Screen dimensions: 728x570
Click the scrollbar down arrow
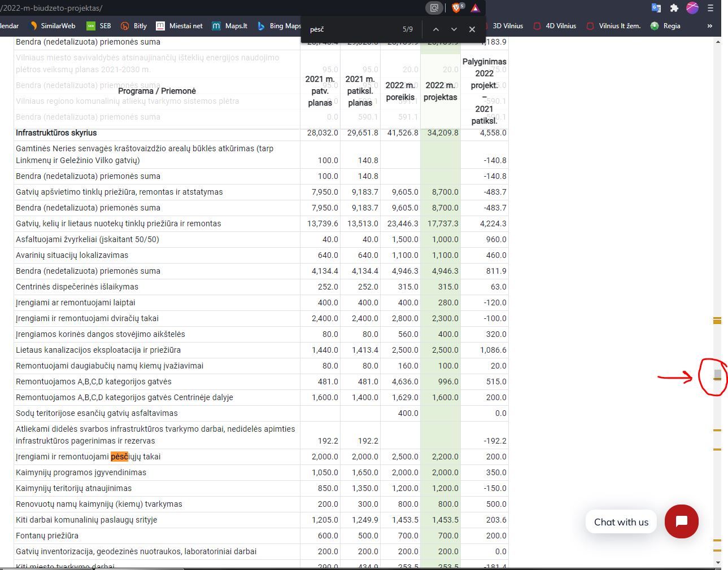(x=717, y=563)
